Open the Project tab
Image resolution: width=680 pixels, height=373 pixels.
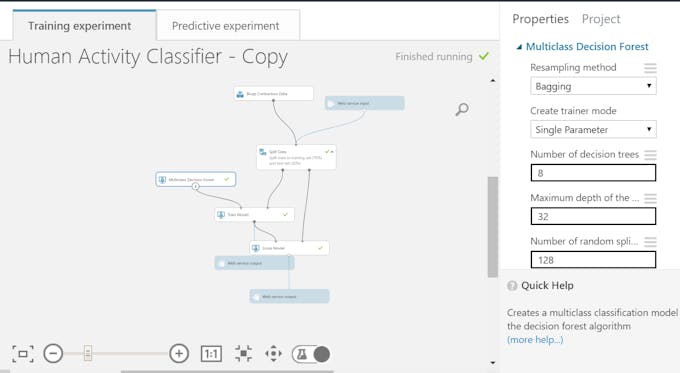[601, 19]
